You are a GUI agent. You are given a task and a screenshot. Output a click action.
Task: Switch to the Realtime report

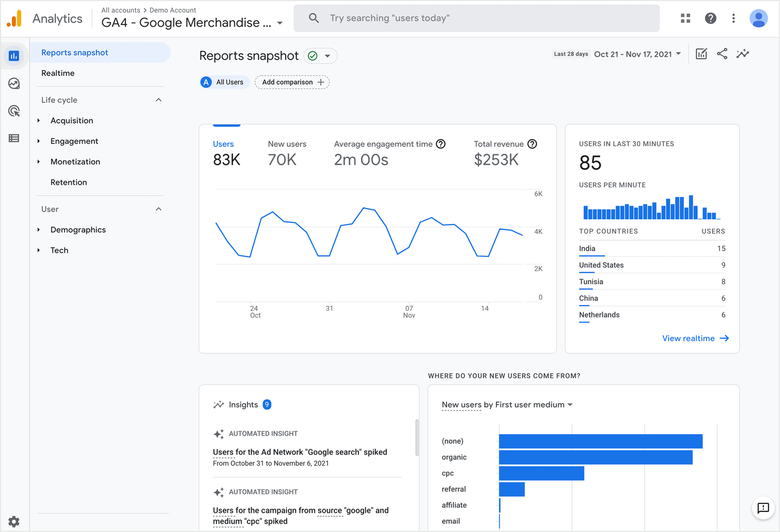(x=58, y=73)
